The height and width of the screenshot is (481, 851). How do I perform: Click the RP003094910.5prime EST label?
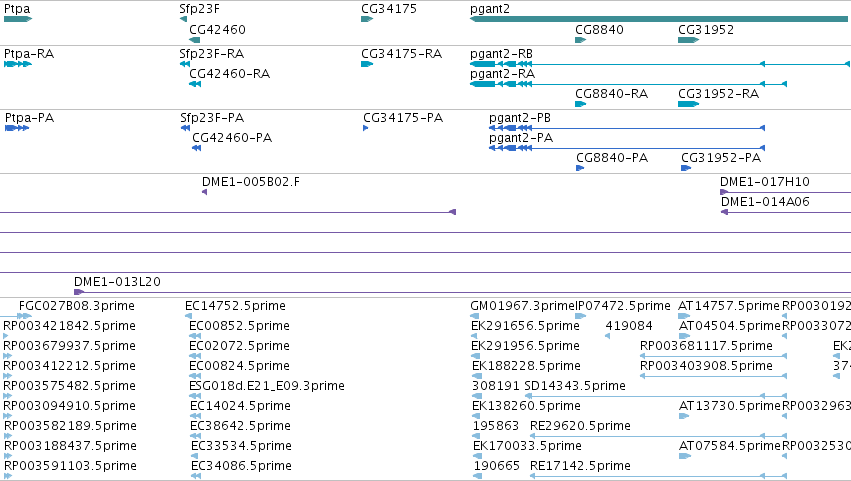(x=69, y=406)
